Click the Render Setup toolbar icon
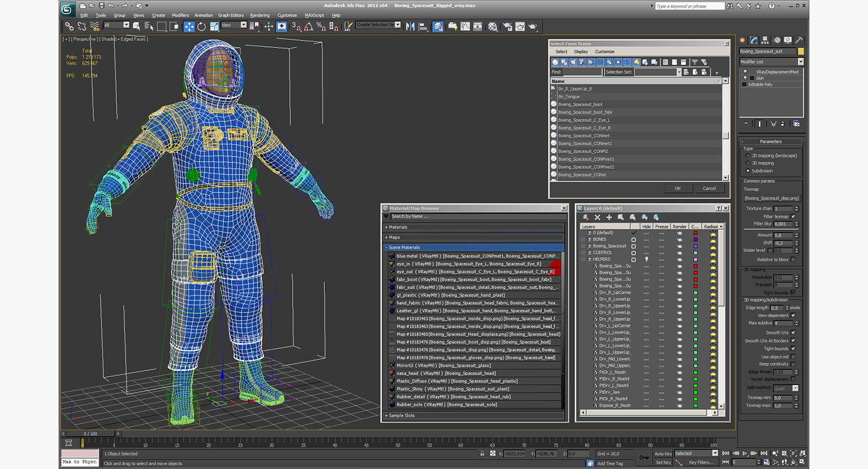Viewport: 868px width, 469px height. tap(507, 26)
